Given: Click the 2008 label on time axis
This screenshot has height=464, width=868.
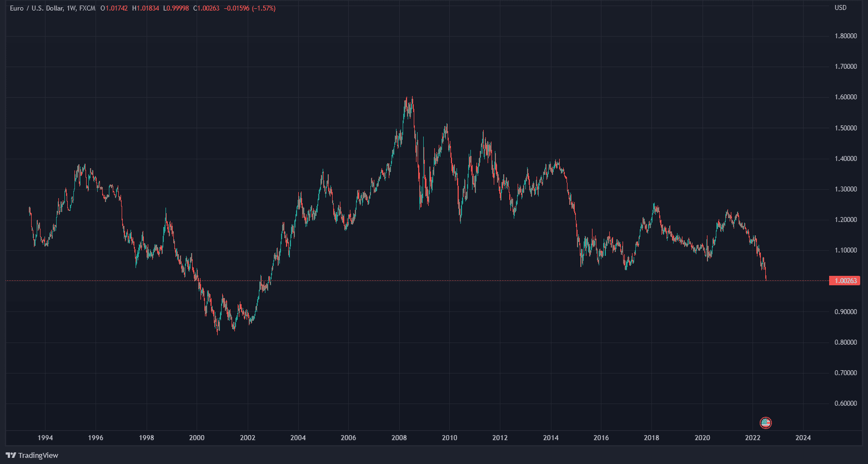Looking at the screenshot, I should (399, 438).
